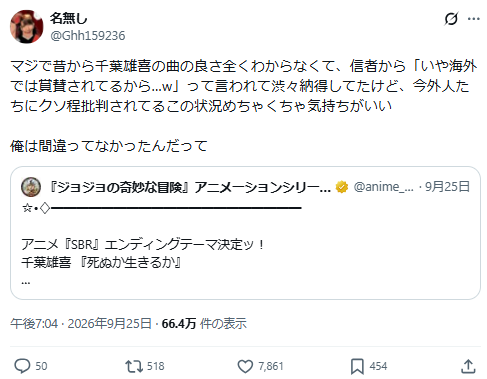Image resolution: width=487 pixels, height=379 pixels.
Task: Click the gold verified badge
Action: point(342,187)
